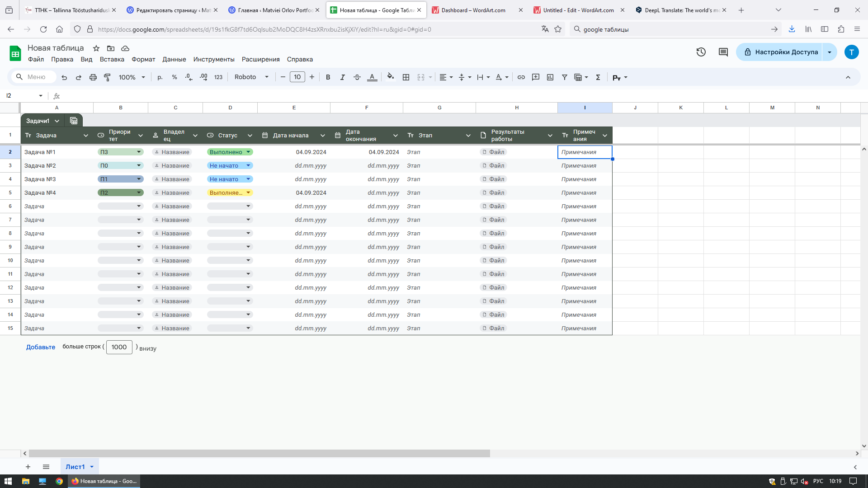Open the create filter funnel icon
The height and width of the screenshot is (488, 868).
[565, 77]
